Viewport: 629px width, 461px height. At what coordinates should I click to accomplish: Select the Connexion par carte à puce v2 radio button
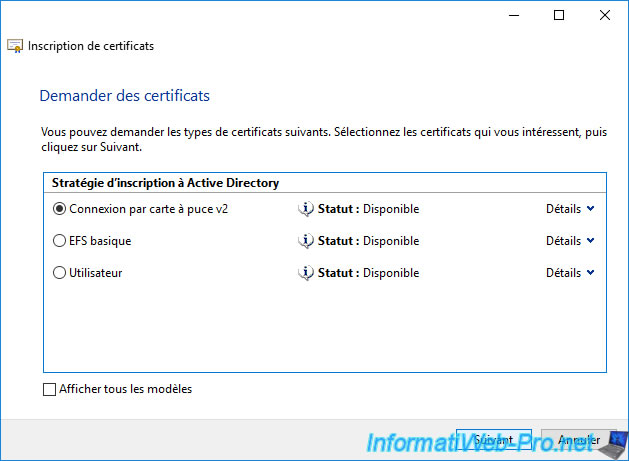(x=59, y=209)
